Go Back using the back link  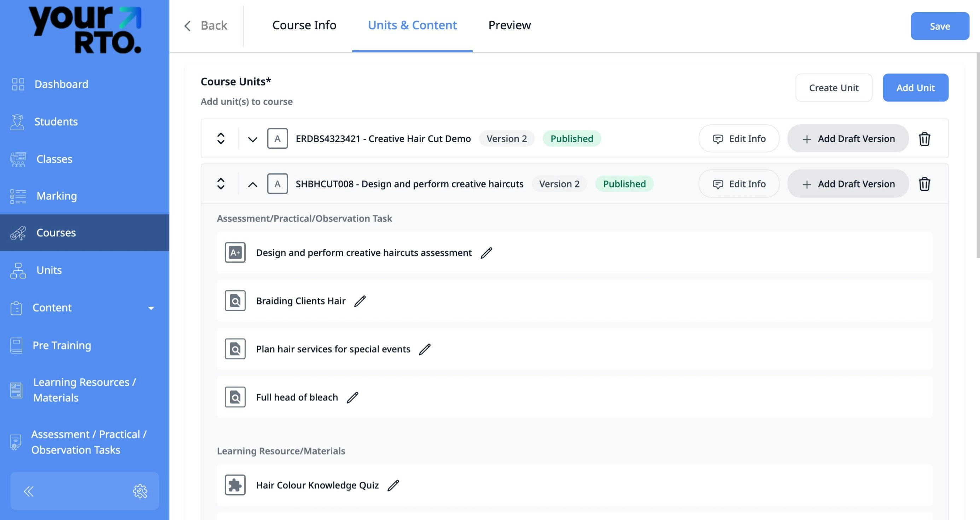(205, 25)
